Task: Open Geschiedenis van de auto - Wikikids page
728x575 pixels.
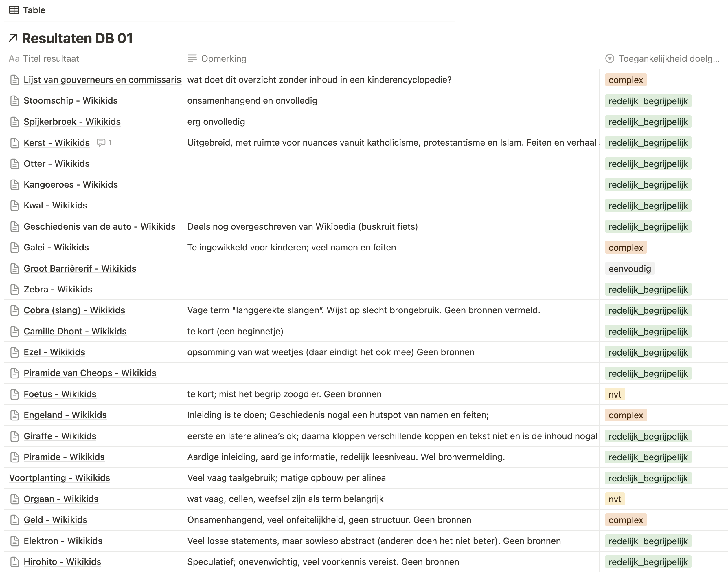Action: 99,227
